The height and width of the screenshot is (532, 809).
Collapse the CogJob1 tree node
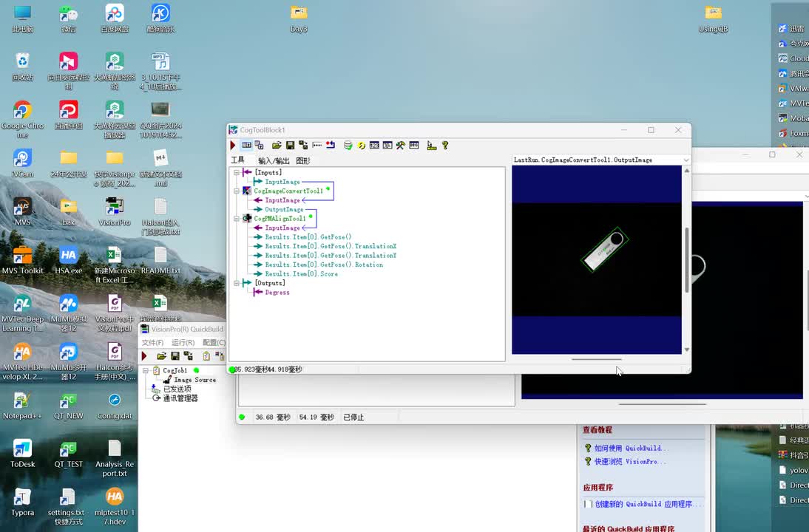(x=146, y=371)
